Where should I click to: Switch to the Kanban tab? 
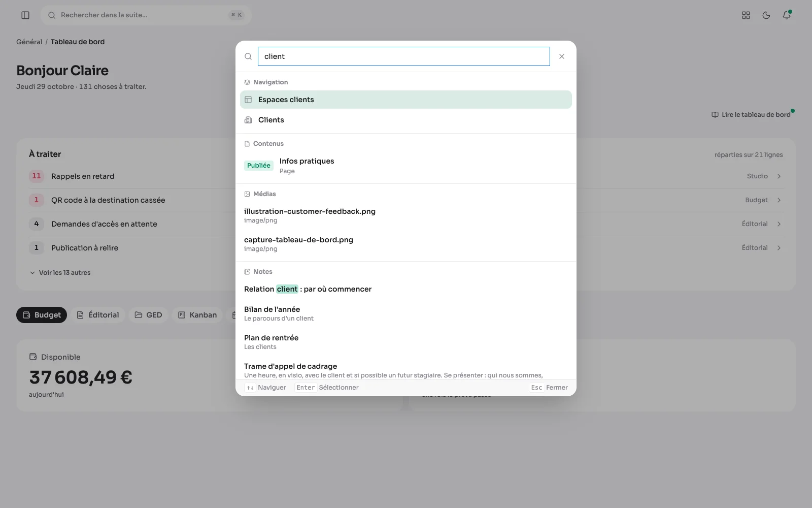click(197, 315)
